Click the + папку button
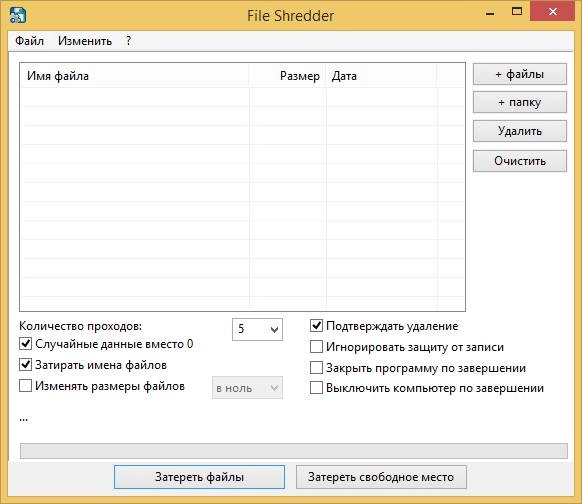 (x=520, y=102)
